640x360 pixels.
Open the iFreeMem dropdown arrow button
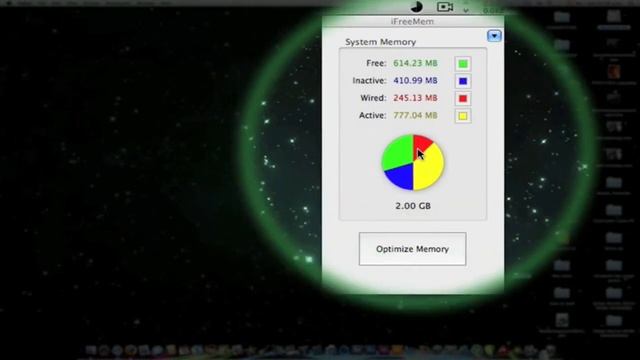click(494, 36)
